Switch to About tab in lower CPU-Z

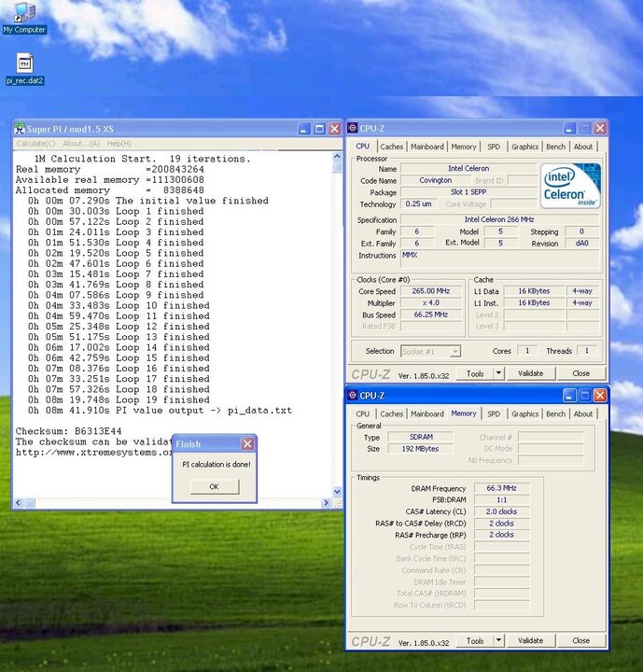583,414
